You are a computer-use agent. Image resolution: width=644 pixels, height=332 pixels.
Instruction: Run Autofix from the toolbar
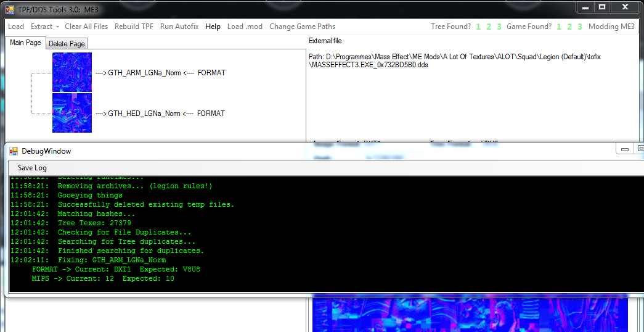pyautogui.click(x=179, y=27)
